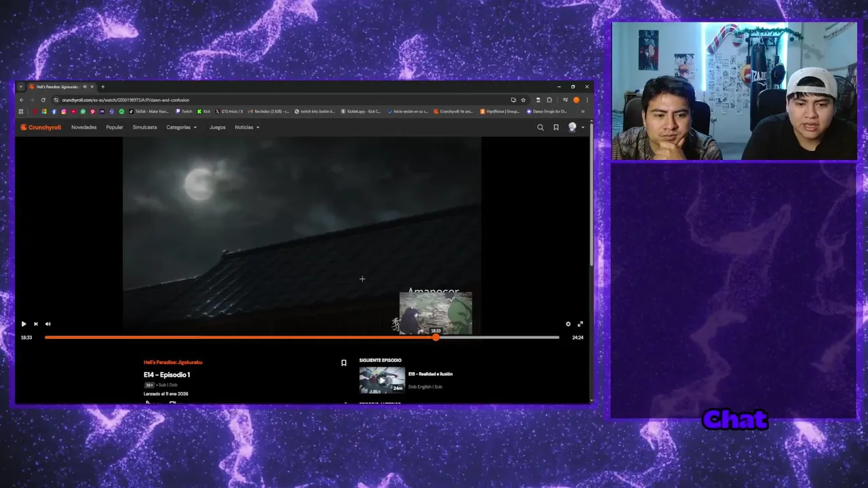Show more bookmarks chevron
Screen dimensions: 868x488
[583, 111]
